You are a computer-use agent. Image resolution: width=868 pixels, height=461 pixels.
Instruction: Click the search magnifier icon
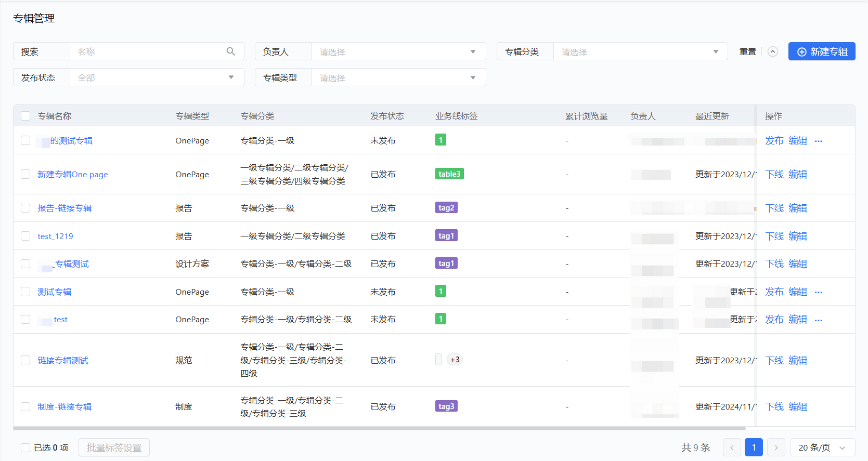[231, 51]
